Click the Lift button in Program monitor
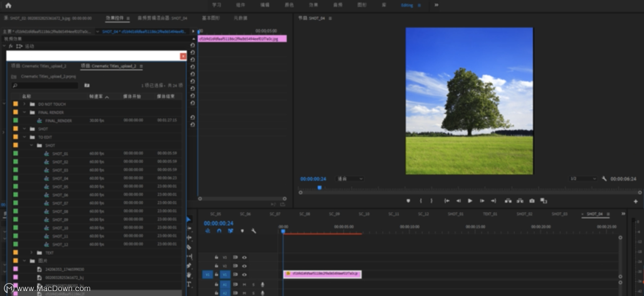Viewport: 644px width, 296px height. point(508,201)
